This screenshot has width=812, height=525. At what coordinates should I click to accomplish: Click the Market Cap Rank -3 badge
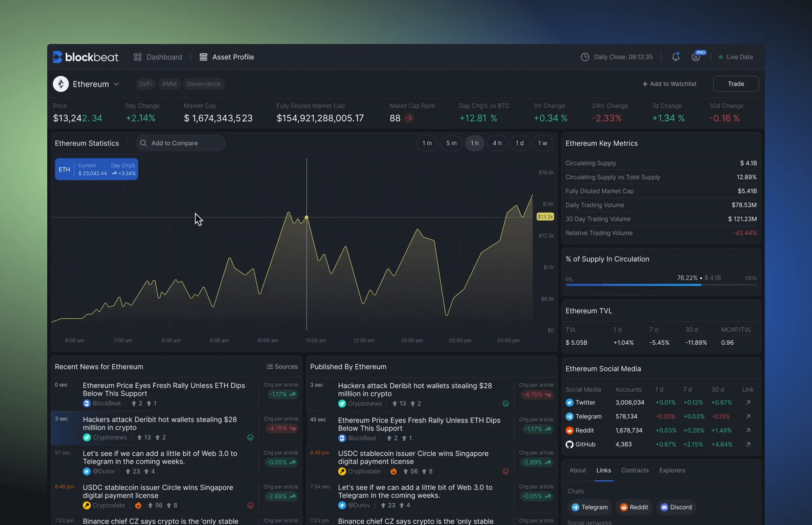(x=408, y=118)
